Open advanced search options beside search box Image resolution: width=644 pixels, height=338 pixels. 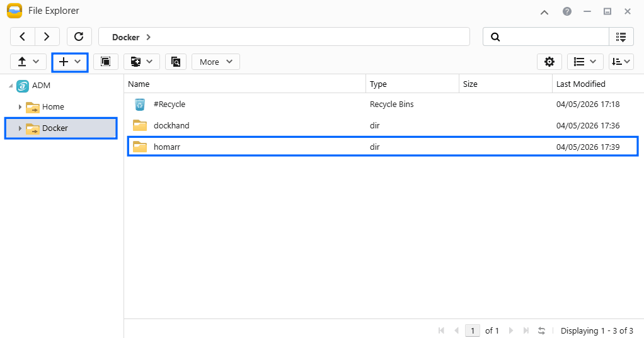pyautogui.click(x=621, y=37)
